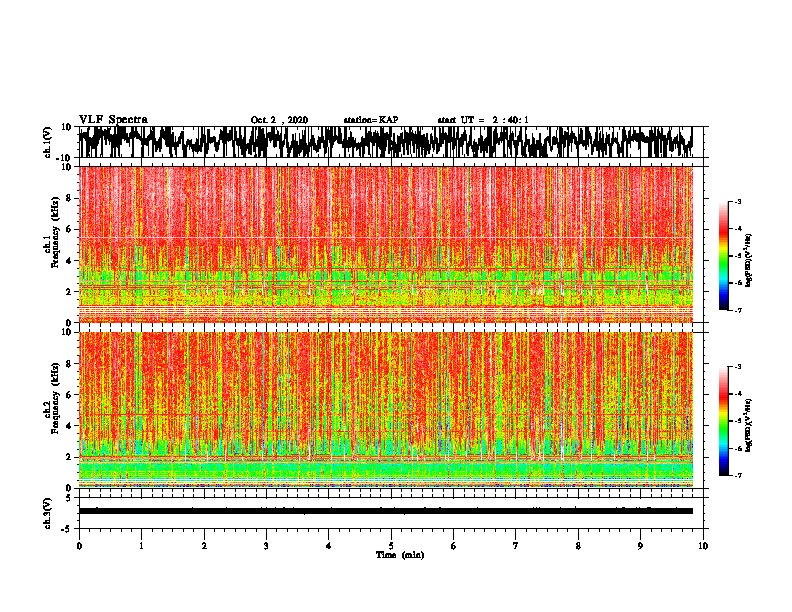This screenshot has width=792, height=612.
Task: Click the ch.2 colorbar log(PSD) label
Action: tap(749, 425)
